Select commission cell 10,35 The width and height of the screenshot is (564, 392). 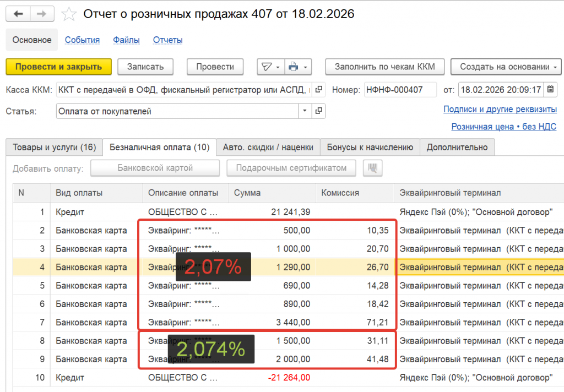point(355,230)
